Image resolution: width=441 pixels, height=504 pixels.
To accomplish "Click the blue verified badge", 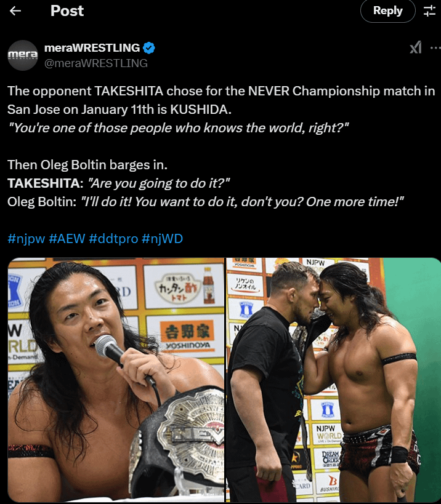I will [148, 48].
